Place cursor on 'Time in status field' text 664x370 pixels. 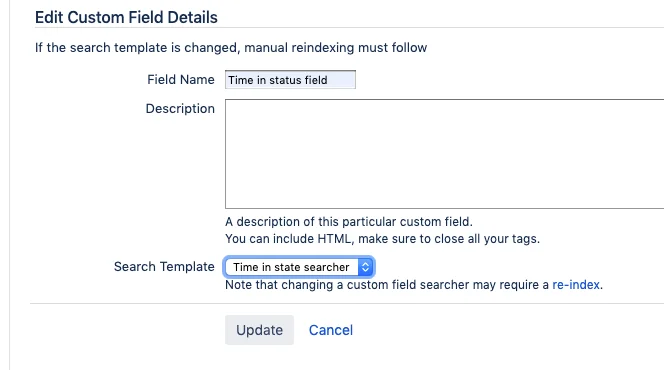tap(278, 80)
